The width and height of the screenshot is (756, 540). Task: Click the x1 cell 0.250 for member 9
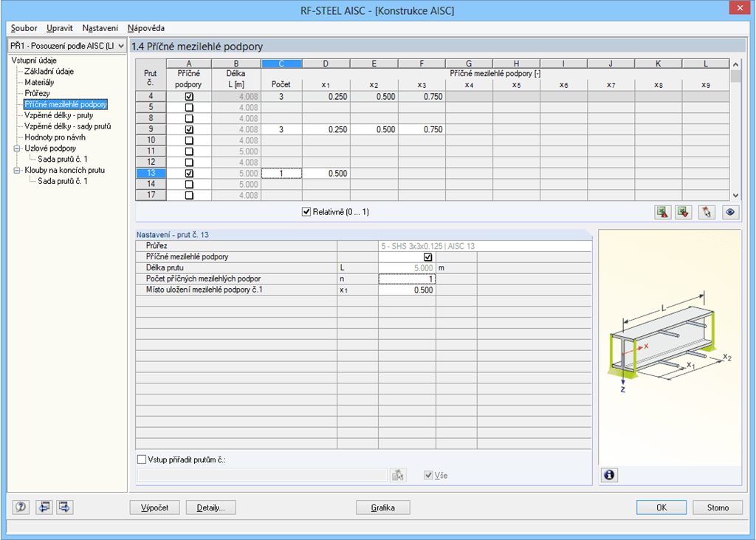point(326,129)
